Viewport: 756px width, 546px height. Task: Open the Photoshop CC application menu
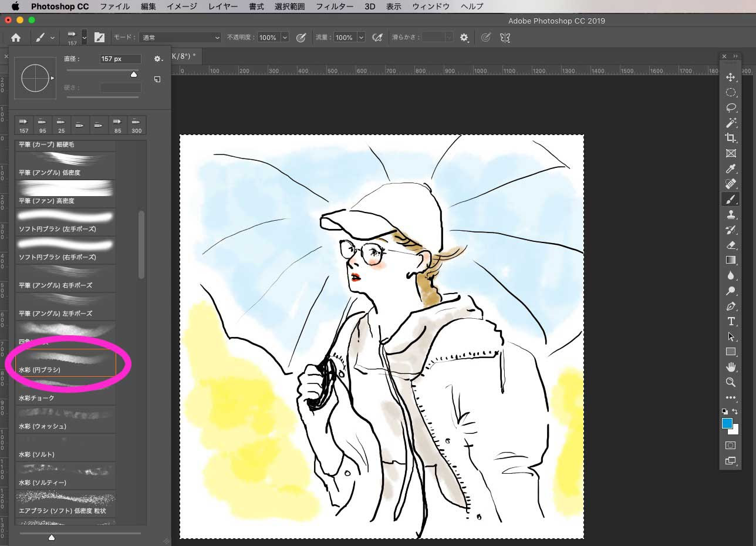[x=60, y=6]
